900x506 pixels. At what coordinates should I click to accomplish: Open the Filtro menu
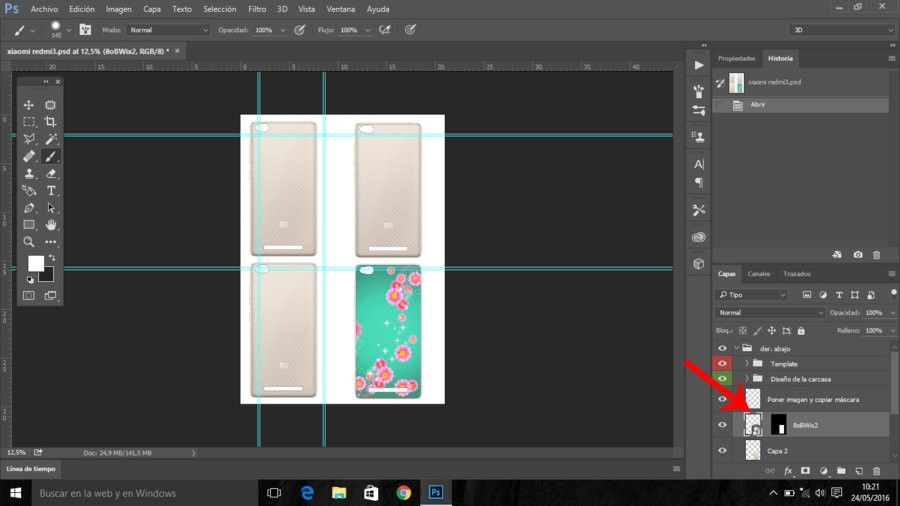point(257,9)
